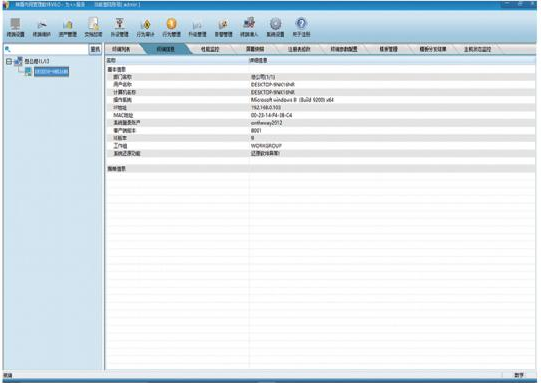Image resolution: width=541 pixels, height=383 pixels.
Task: Click the asset management house icon in toolbar
Action: 68,27
